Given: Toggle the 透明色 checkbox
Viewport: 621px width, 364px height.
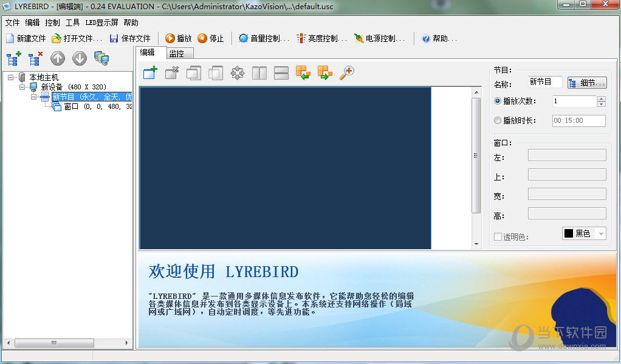Looking at the screenshot, I should pos(498,237).
